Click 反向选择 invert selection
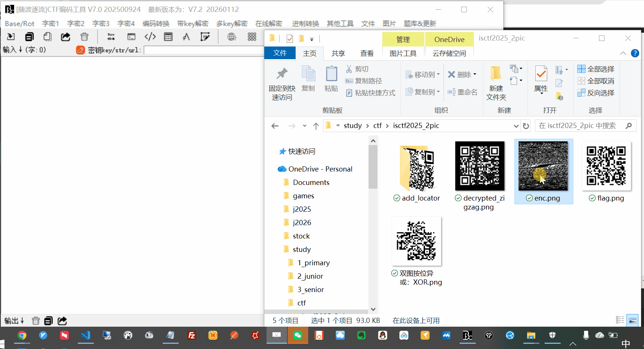Screen dimensions: 644x349 coord(596,93)
